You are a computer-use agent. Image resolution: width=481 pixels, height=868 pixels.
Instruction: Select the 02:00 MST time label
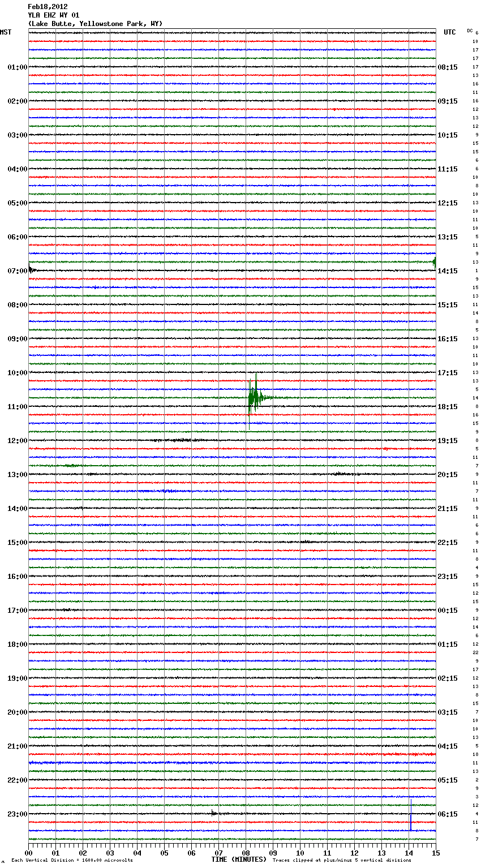pos(18,101)
